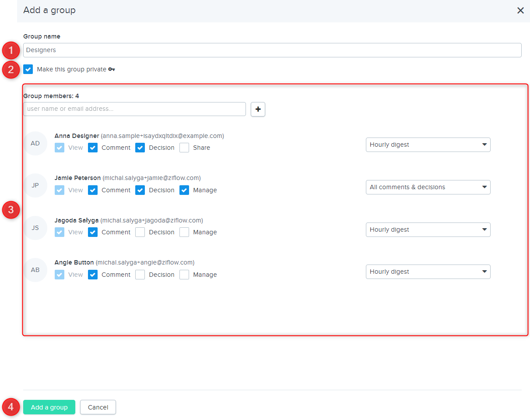This screenshot has height=420, width=530.
Task: Enable Share permission for Anna Designer
Action: tap(184, 148)
